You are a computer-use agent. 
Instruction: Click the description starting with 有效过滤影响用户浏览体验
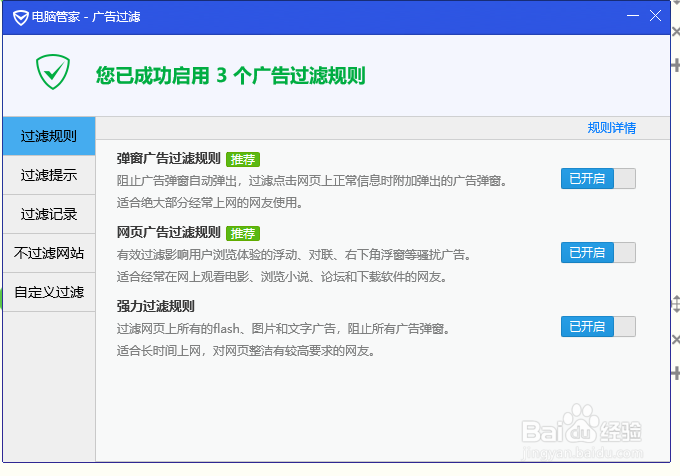pyautogui.click(x=294, y=254)
